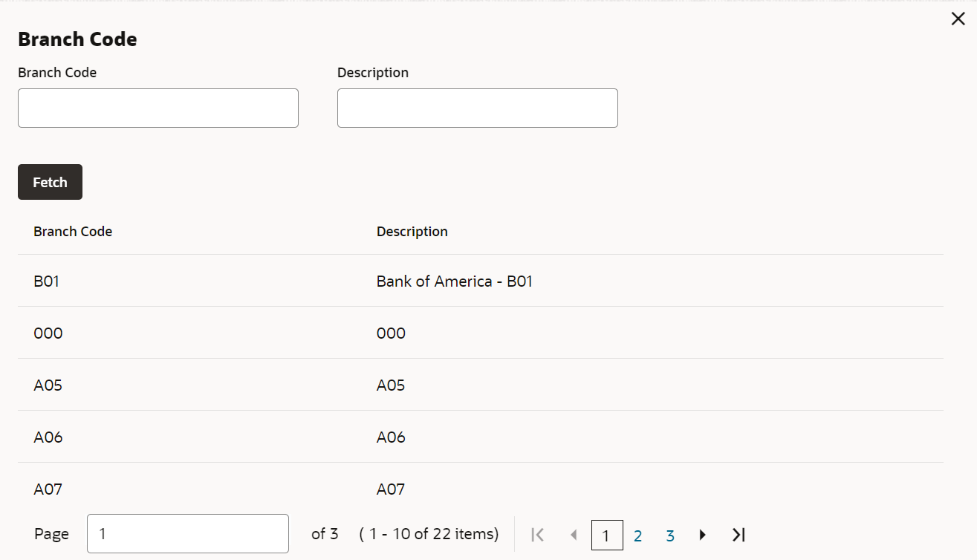This screenshot has height=560, width=977.
Task: Focus the Description input field
Action: click(478, 108)
